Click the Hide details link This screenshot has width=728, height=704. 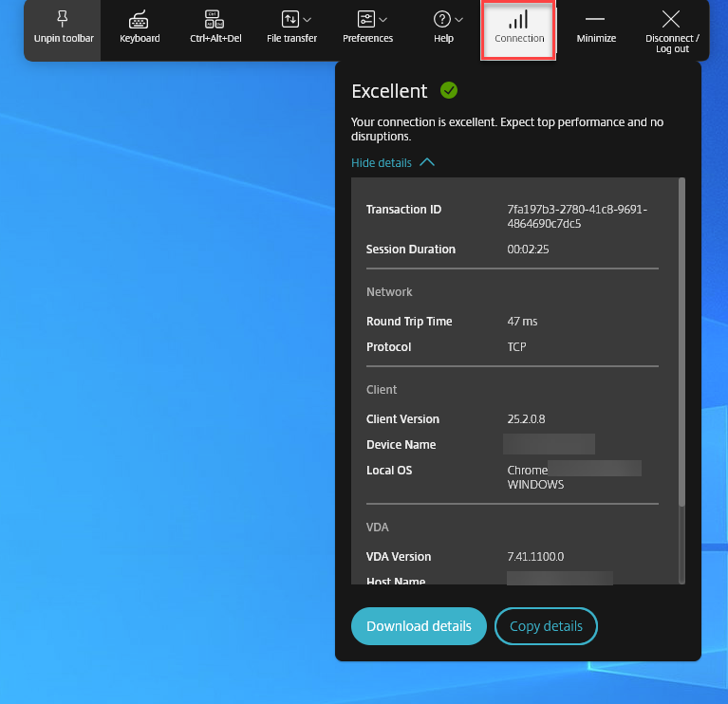(x=382, y=163)
